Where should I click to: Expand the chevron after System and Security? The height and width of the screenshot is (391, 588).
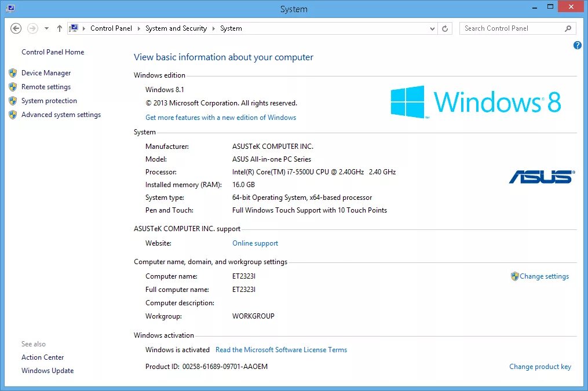pyautogui.click(x=213, y=28)
